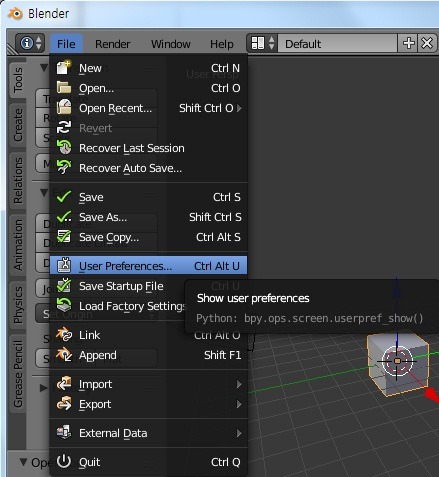Add a new screen layout with plus button

click(x=408, y=43)
